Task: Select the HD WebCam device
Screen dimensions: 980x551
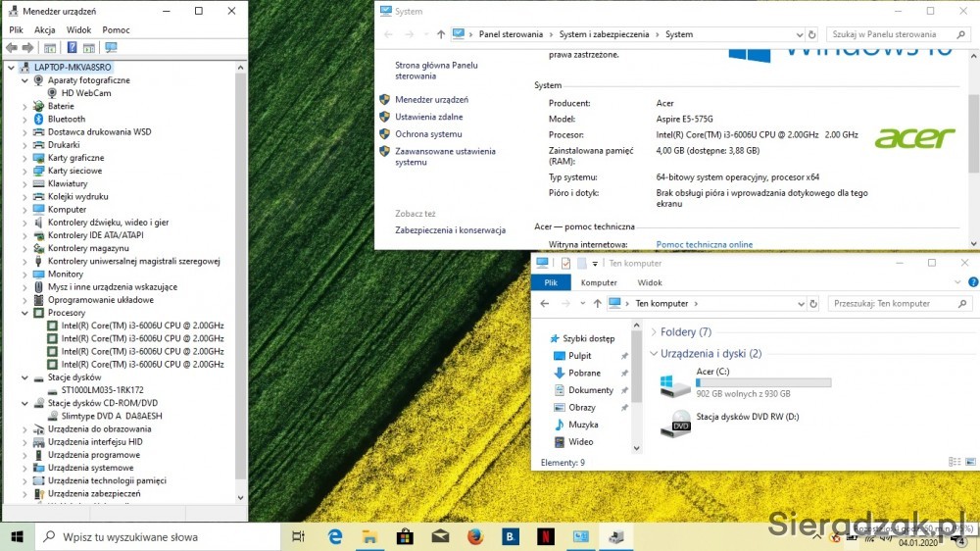Action: point(85,93)
